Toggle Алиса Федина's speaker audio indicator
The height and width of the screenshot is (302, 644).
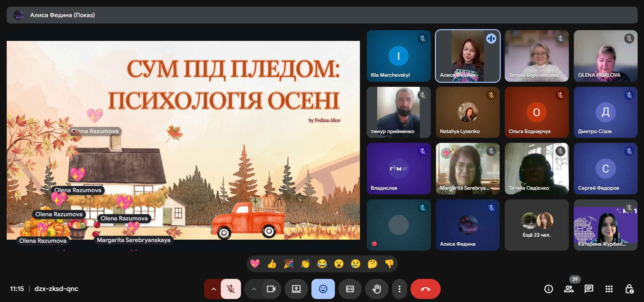point(491,38)
